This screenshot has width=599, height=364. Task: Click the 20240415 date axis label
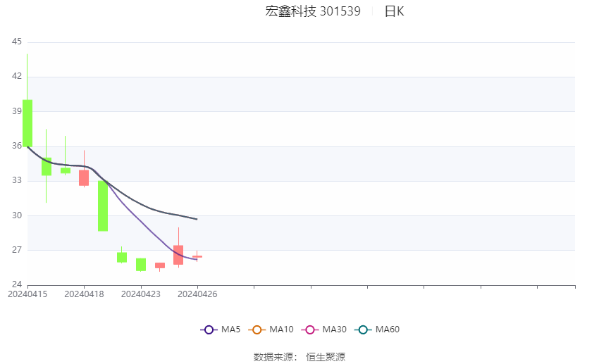tap(27, 294)
